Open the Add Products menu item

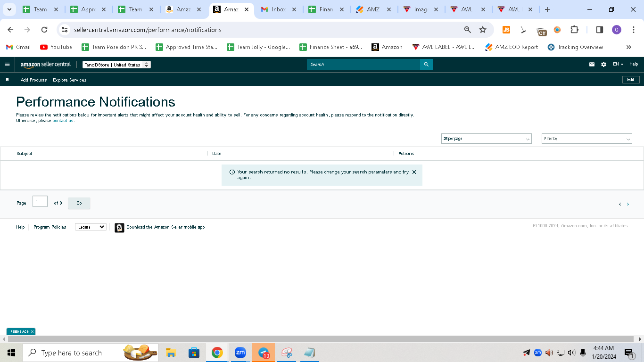pyautogui.click(x=34, y=80)
